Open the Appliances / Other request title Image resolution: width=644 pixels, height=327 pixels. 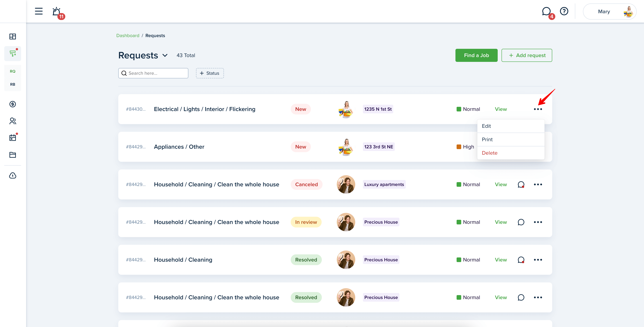coord(179,147)
